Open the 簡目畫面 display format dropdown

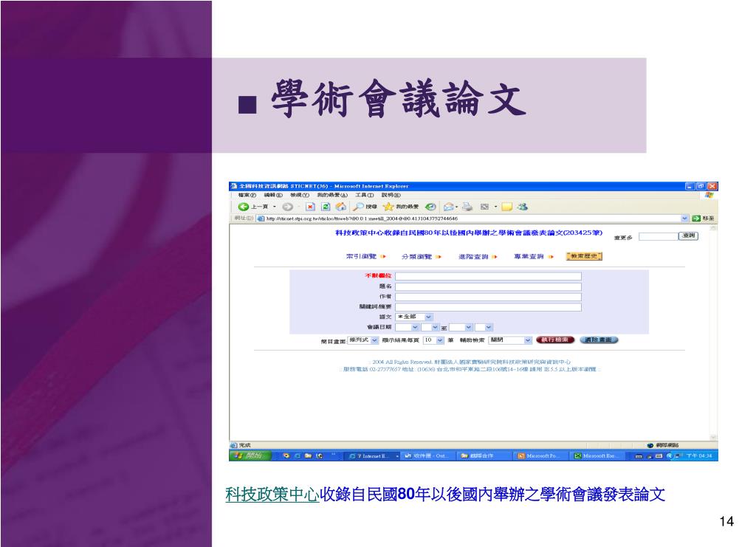pyautogui.click(x=363, y=340)
